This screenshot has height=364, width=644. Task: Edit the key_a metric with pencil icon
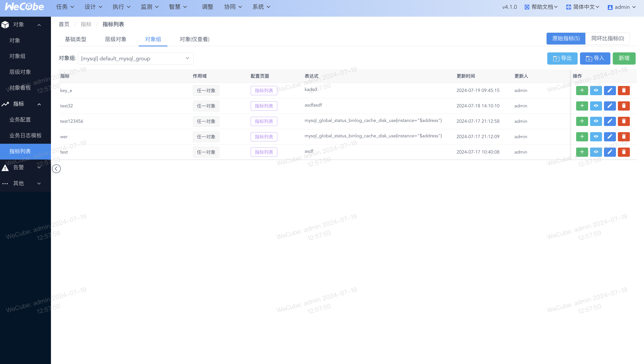pos(610,90)
